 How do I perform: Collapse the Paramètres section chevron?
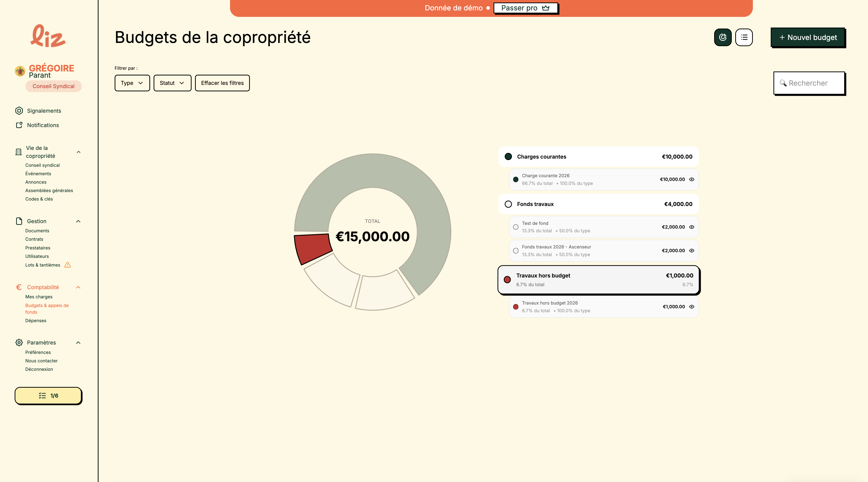[x=78, y=343]
